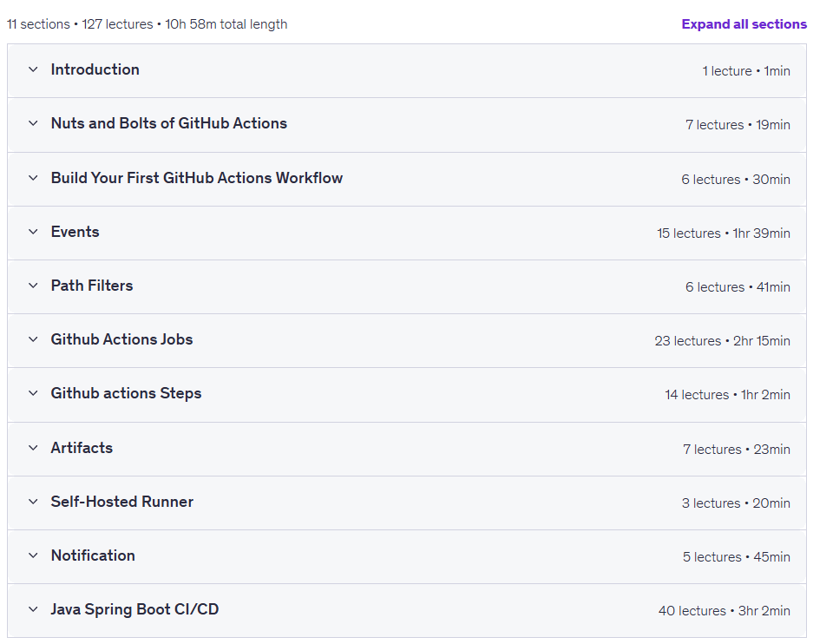
Task: Open the Artifacts section chevron
Action: pyautogui.click(x=33, y=448)
